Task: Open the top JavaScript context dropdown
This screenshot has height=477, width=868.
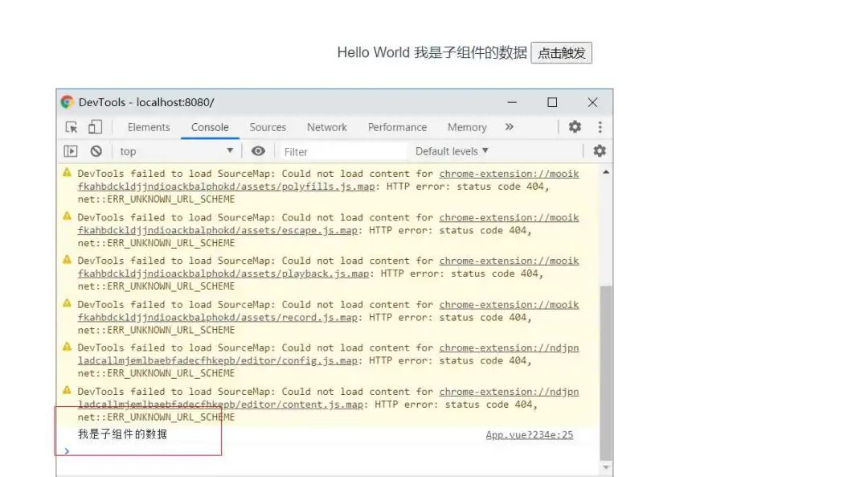Action: click(x=176, y=151)
